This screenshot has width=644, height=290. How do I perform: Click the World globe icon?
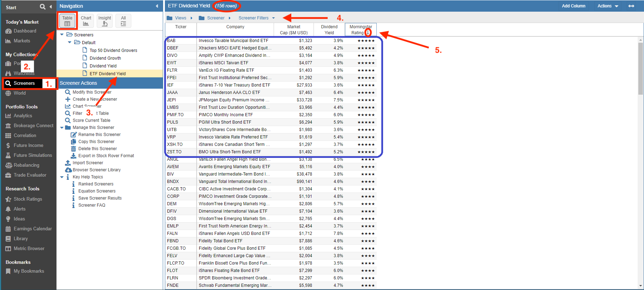(x=8, y=93)
